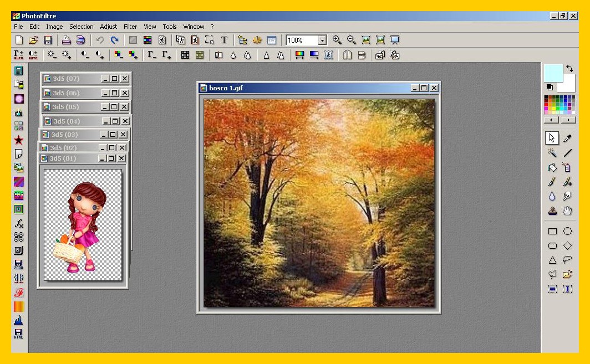590x364 pixels.
Task: Click the Undo arrow icon
Action: click(100, 40)
